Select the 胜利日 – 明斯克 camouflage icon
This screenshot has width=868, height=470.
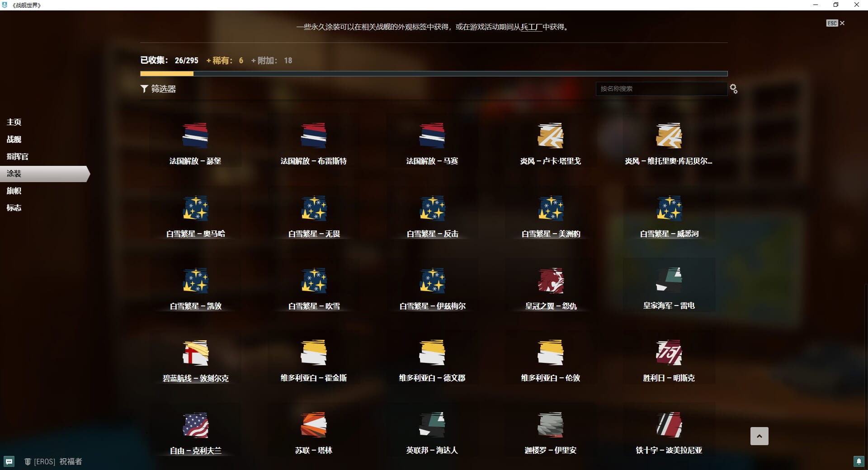click(x=669, y=353)
